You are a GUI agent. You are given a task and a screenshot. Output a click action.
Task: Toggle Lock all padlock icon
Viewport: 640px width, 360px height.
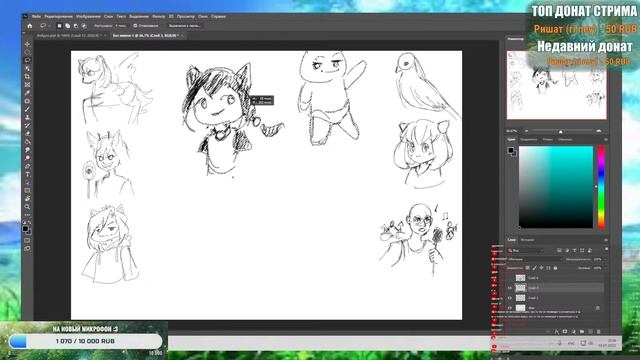pos(556,268)
